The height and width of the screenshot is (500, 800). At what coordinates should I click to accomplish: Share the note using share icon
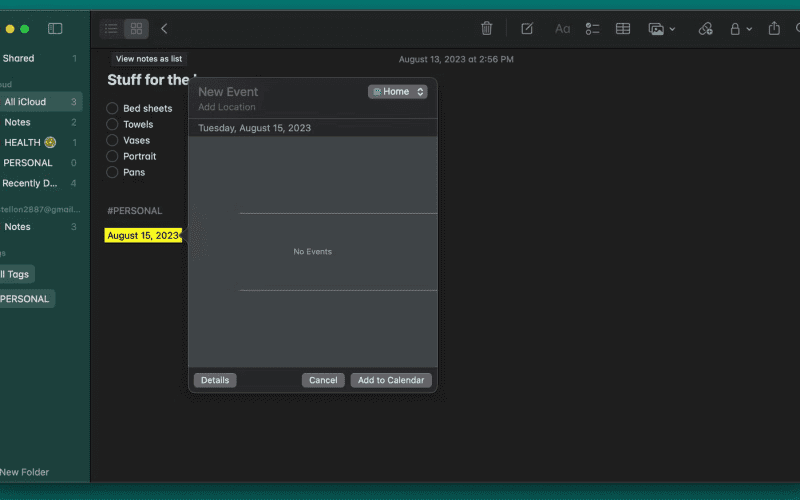click(774, 28)
